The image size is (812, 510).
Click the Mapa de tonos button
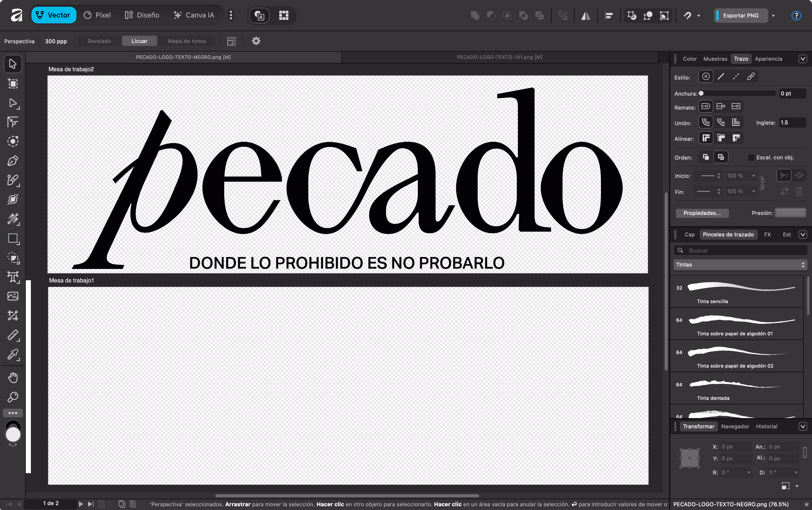tap(187, 41)
